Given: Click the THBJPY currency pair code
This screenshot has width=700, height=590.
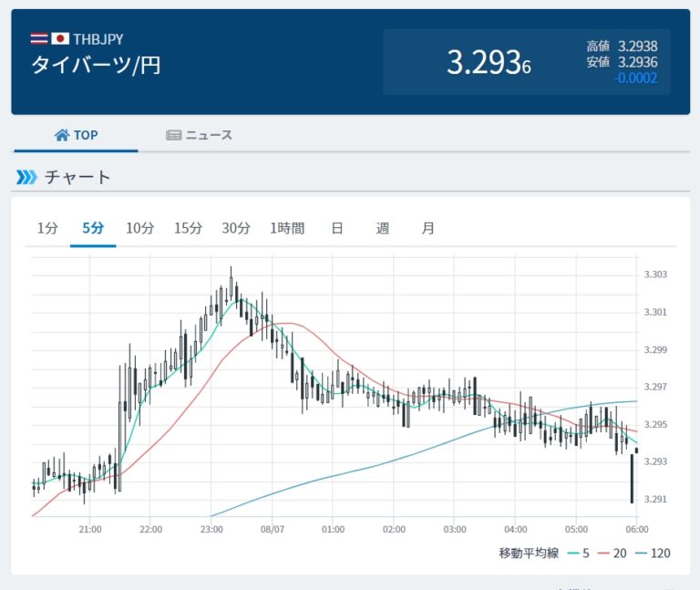Looking at the screenshot, I should (98, 39).
